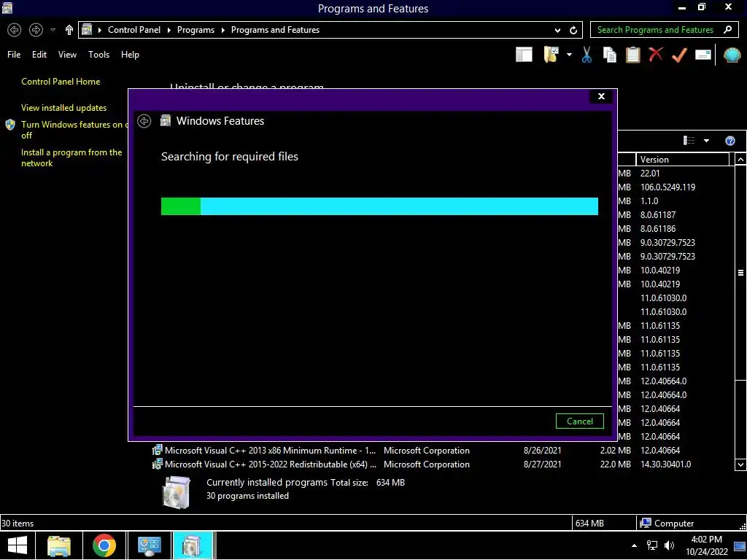The width and height of the screenshot is (747, 560).
Task: Click the Paste clipboard icon
Action: [x=632, y=55]
